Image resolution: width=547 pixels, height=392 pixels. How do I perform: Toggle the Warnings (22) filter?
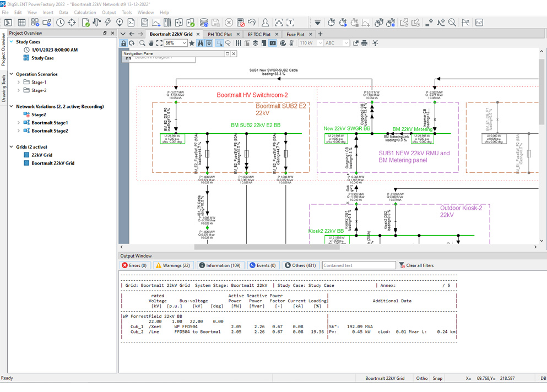[x=173, y=265]
